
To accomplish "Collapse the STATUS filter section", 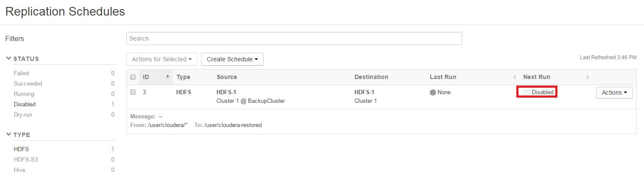I will pyautogui.click(x=9, y=59).
